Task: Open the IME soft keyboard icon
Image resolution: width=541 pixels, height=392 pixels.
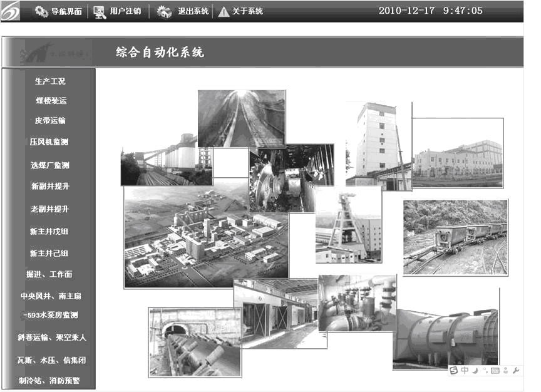Action: pos(495,371)
